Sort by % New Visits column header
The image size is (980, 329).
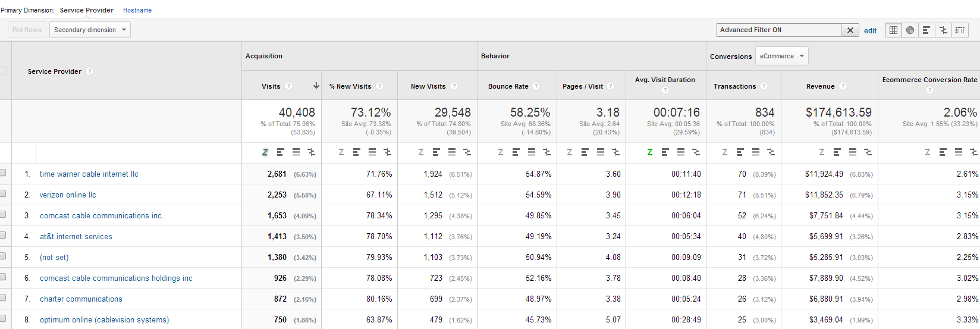point(350,86)
